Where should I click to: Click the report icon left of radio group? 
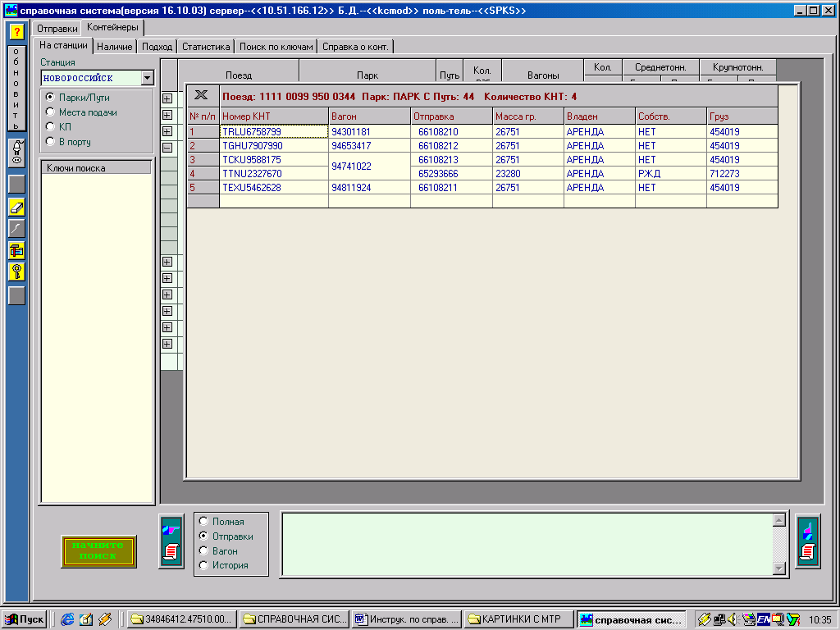click(171, 540)
